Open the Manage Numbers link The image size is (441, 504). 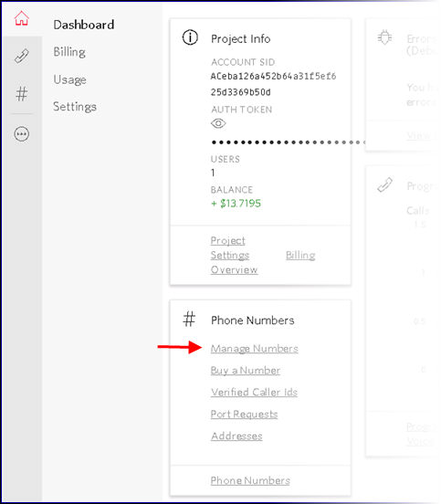pos(254,349)
